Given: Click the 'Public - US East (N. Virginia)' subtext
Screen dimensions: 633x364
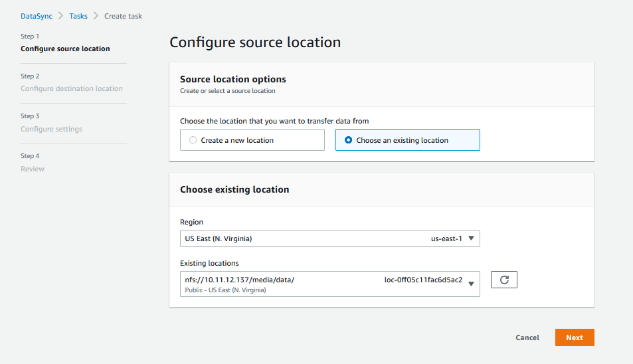Looking at the screenshot, I should [225, 290].
